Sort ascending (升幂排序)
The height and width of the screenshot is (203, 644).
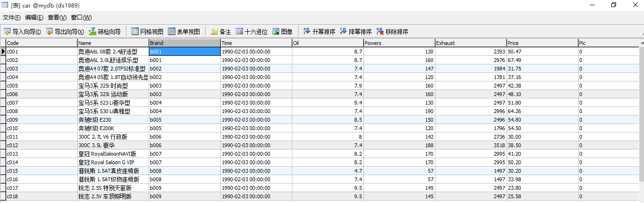pos(319,32)
